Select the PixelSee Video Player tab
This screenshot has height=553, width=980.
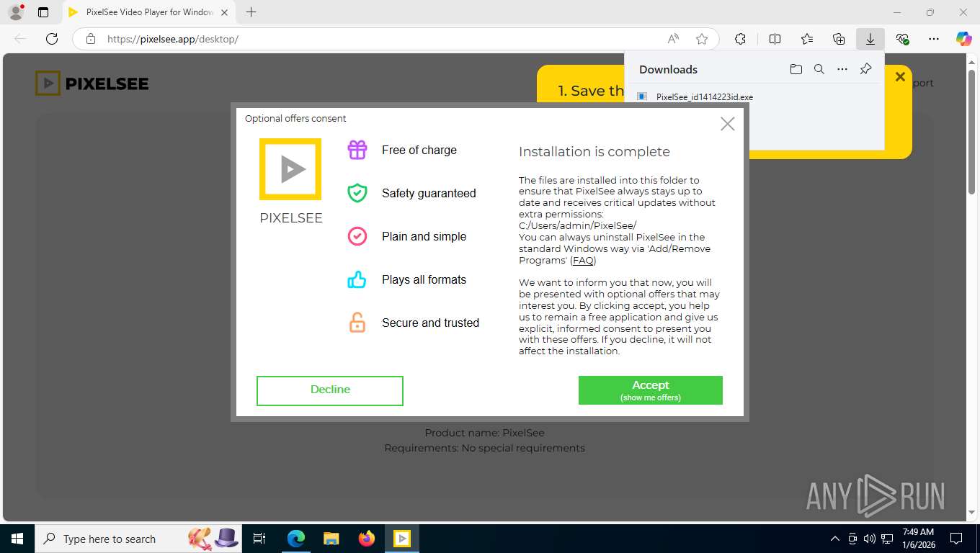click(x=148, y=12)
